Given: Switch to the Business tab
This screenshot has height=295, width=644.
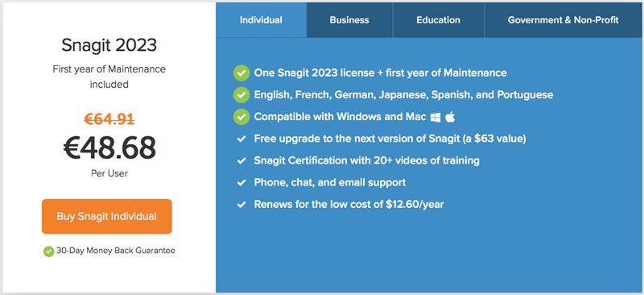Looking at the screenshot, I should (x=349, y=20).
